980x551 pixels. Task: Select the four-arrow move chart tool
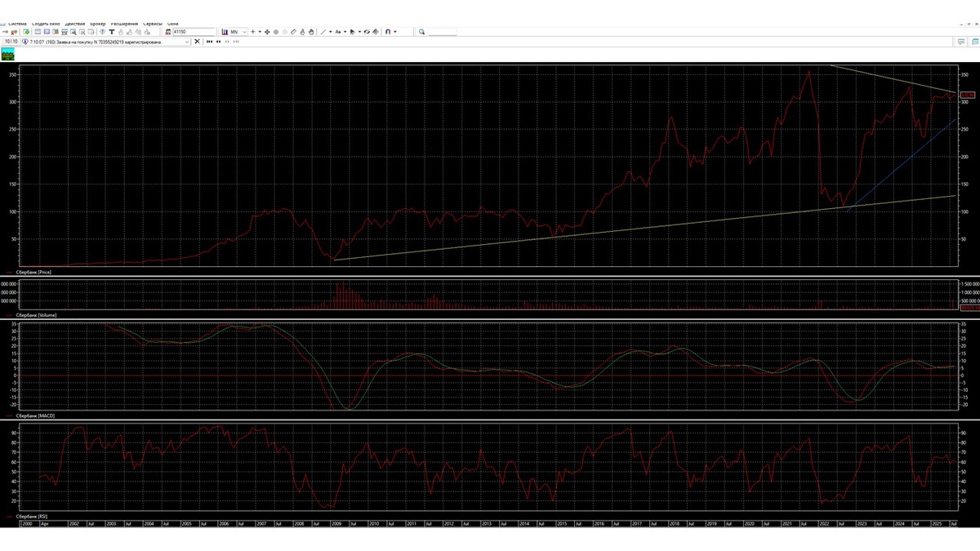point(267,32)
